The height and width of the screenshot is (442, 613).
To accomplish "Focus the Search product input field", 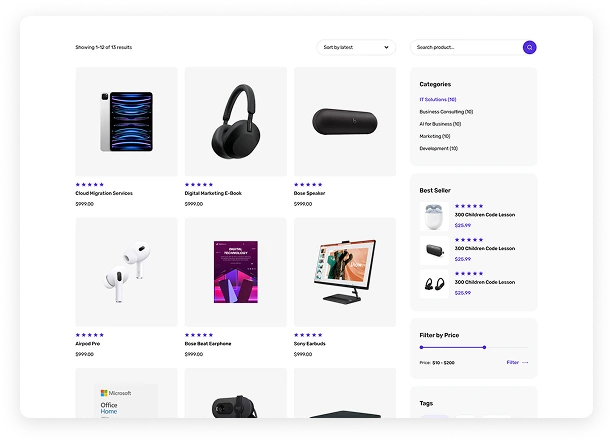I will [466, 47].
